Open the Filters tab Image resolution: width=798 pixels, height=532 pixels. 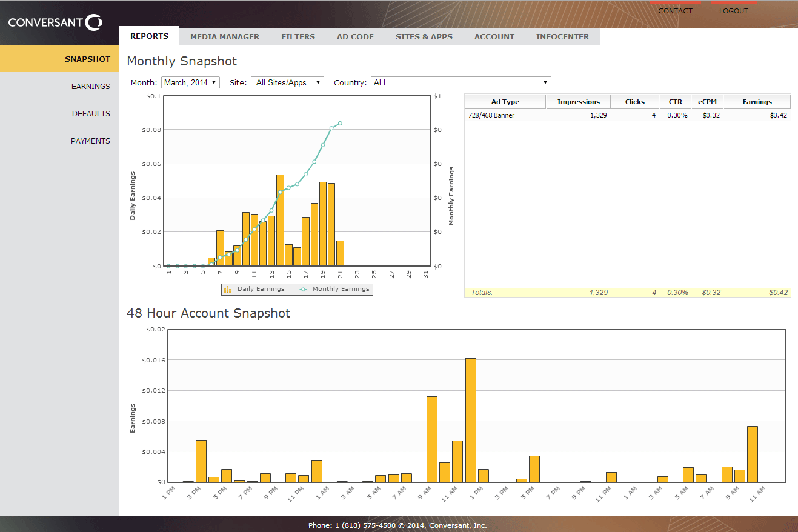click(x=298, y=36)
